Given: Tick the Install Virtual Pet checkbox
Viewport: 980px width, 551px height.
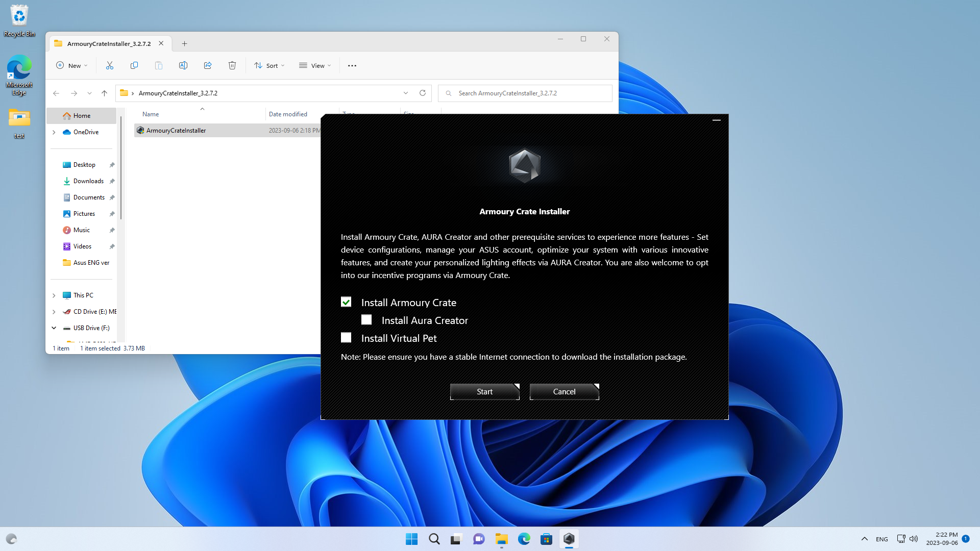Looking at the screenshot, I should tap(346, 338).
